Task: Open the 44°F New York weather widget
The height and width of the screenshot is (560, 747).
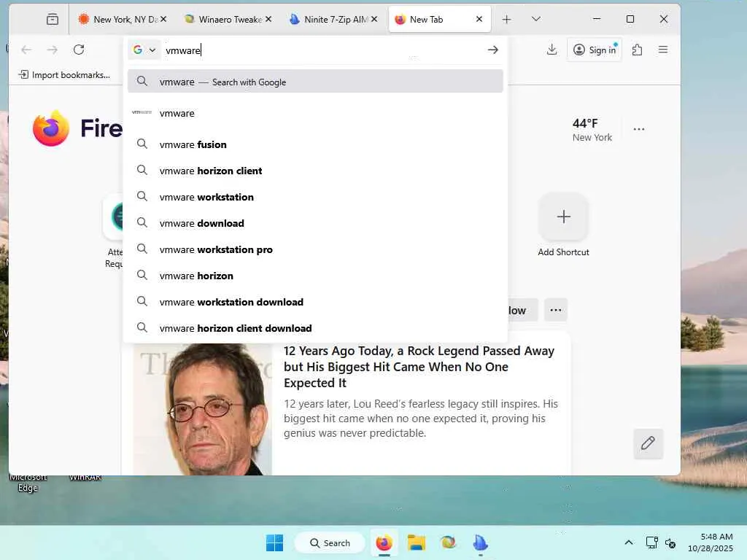Action: (592, 130)
